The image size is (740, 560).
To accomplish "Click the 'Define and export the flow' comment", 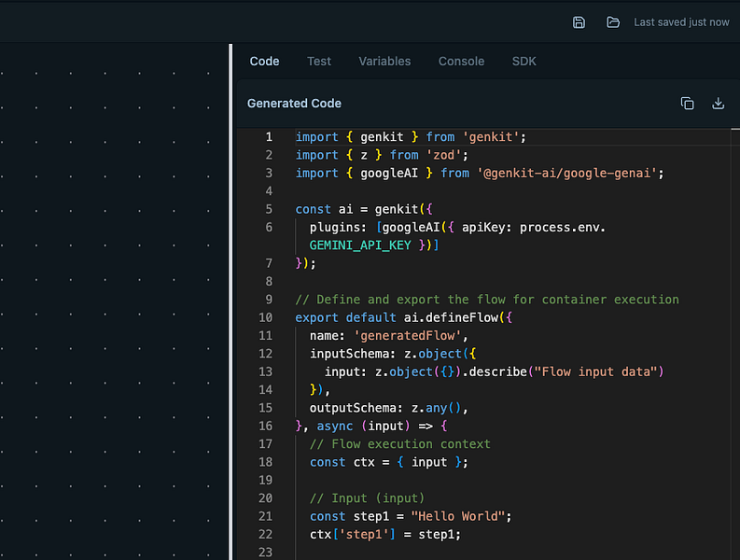I will pyautogui.click(x=487, y=300).
